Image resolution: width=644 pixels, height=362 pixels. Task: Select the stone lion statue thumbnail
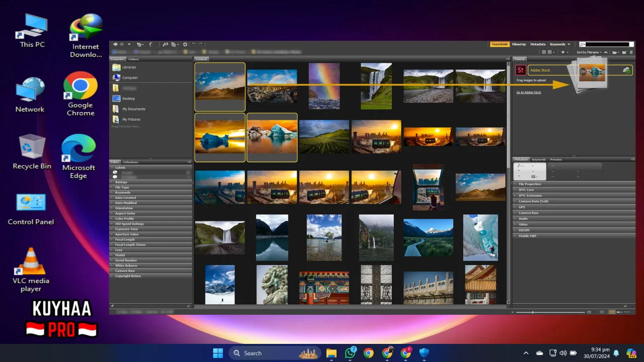coord(272,285)
